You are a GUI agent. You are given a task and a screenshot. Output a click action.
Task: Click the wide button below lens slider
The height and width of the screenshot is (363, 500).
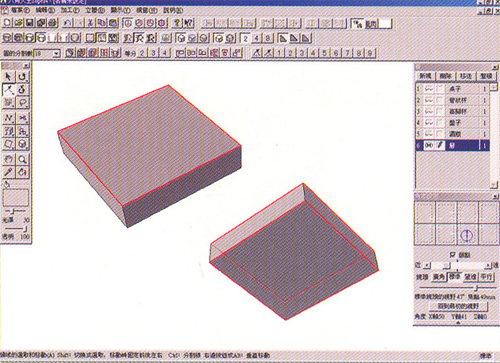(x=458, y=306)
